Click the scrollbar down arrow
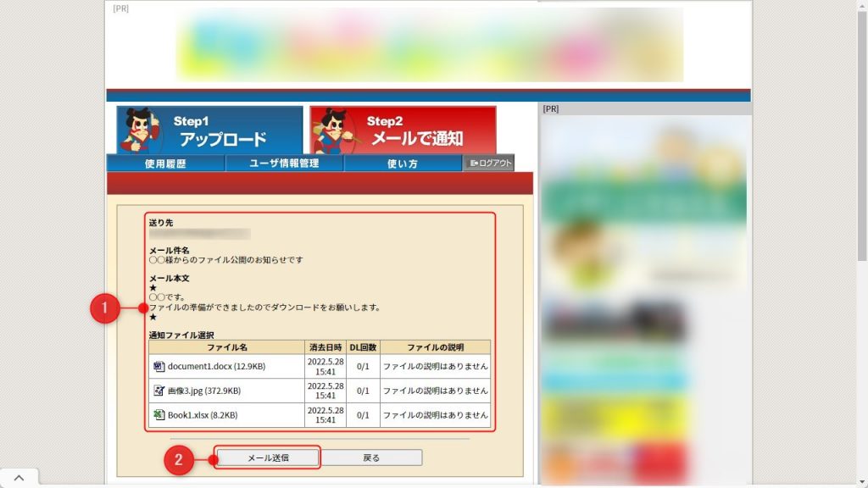Screen dimensions: 868x488 tap(862, 483)
